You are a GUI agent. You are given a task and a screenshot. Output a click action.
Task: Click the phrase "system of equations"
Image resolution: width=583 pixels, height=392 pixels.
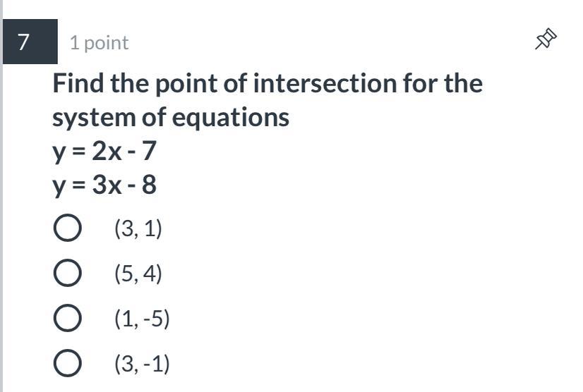pos(170,117)
